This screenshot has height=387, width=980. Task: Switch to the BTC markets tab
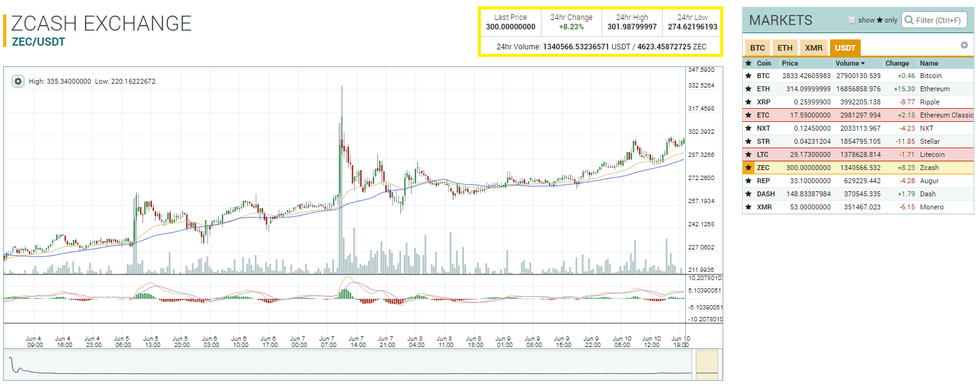[758, 48]
